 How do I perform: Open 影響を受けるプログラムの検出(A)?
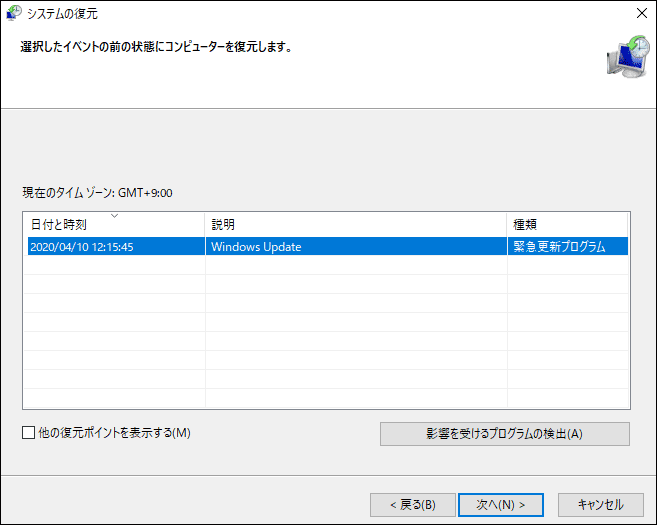tap(504, 434)
